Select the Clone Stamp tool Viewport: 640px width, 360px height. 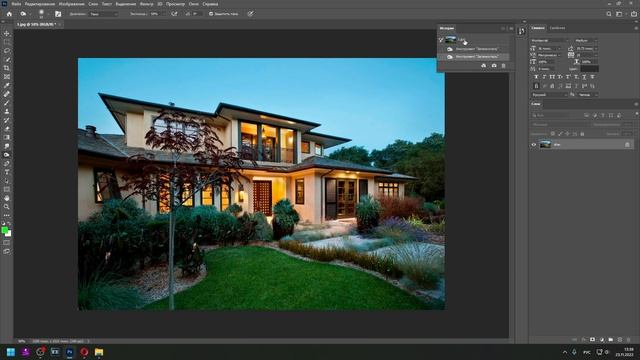pyautogui.click(x=7, y=111)
